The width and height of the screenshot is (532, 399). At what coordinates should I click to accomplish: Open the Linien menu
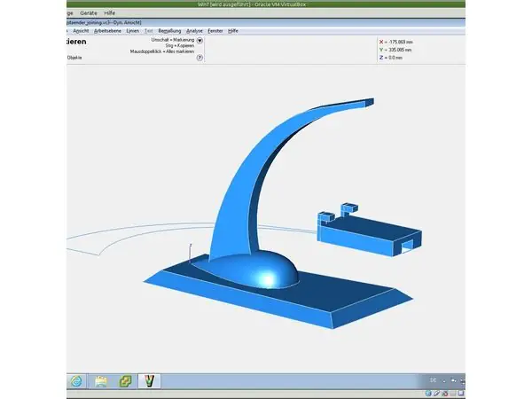pyautogui.click(x=132, y=31)
